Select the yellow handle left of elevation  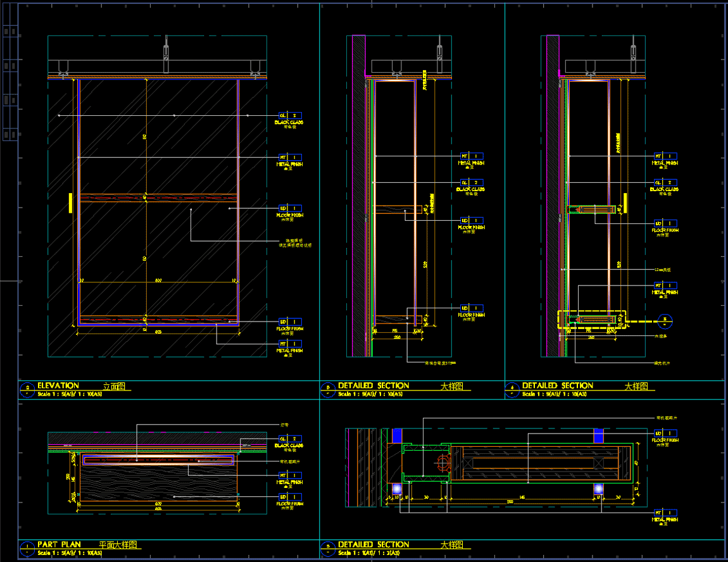[x=70, y=203]
